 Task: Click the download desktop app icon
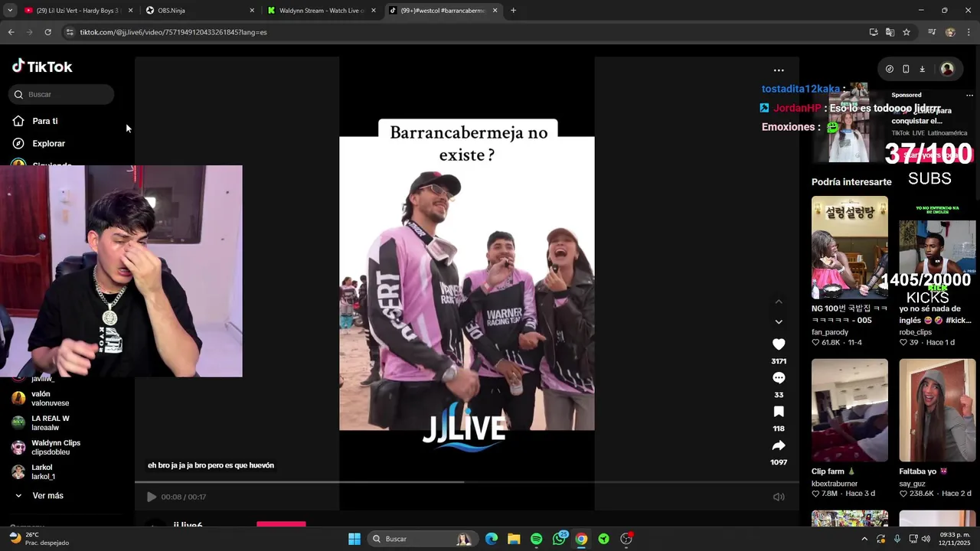click(x=922, y=69)
